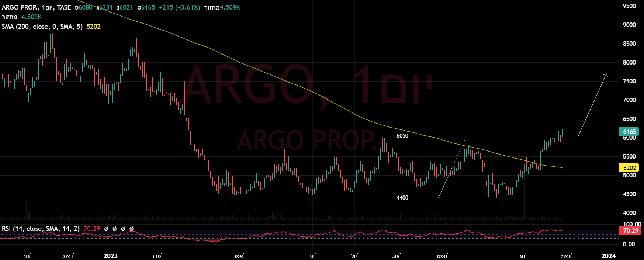Viewport: 644px width, 260px height.
Task: Click the yellow SMA price tag 5202 on axis
Action: pyautogui.click(x=629, y=168)
